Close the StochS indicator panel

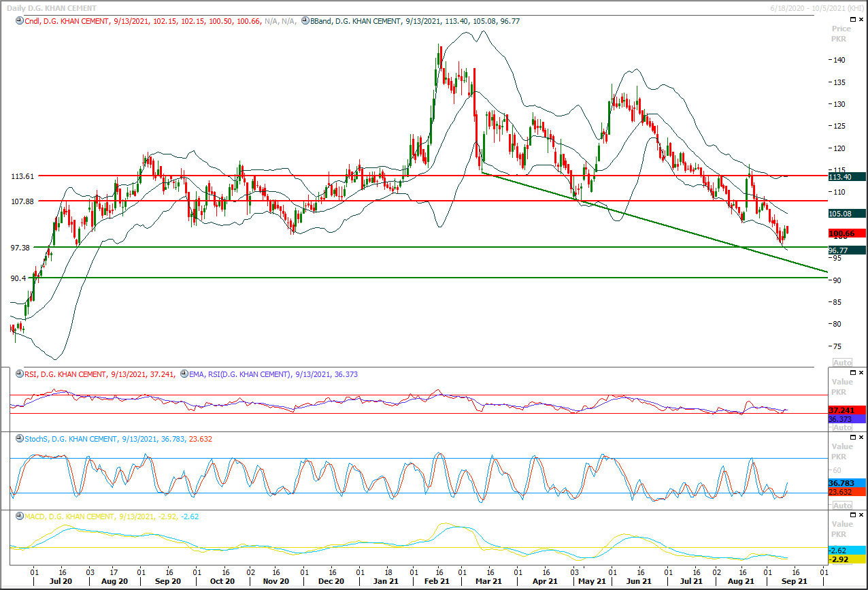[x=862, y=437]
